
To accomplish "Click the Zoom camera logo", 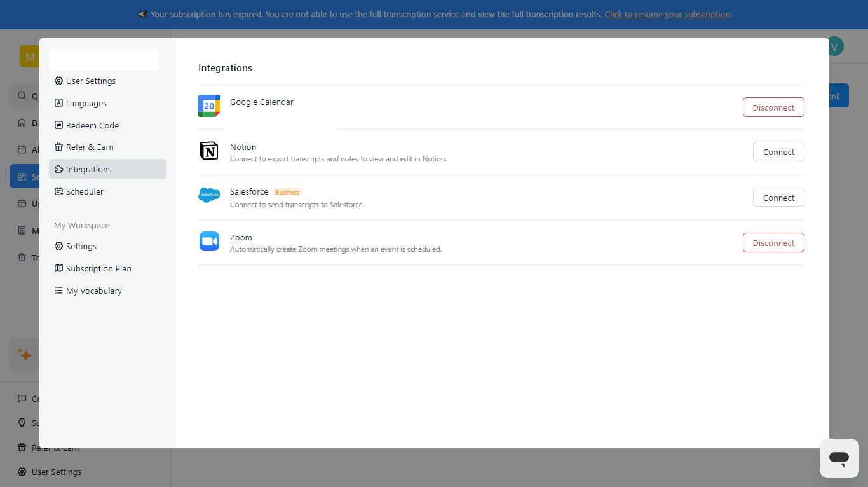I will point(209,242).
